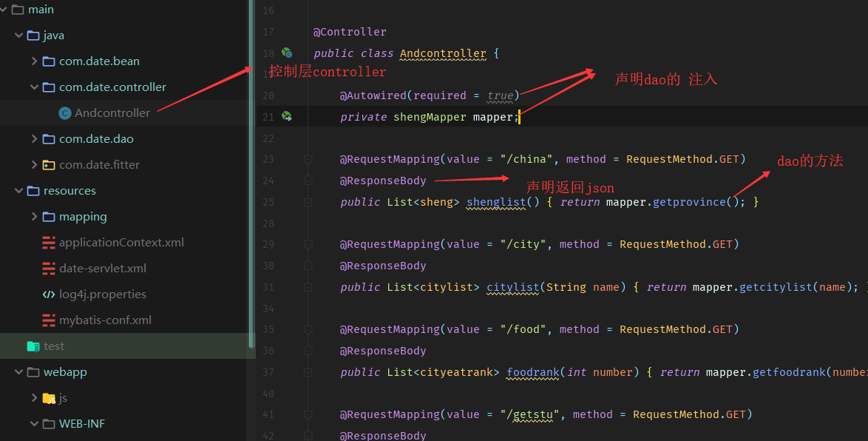Unfold the foodrank method at line 37
Viewport: 868px width, 441px height.
[x=308, y=372]
